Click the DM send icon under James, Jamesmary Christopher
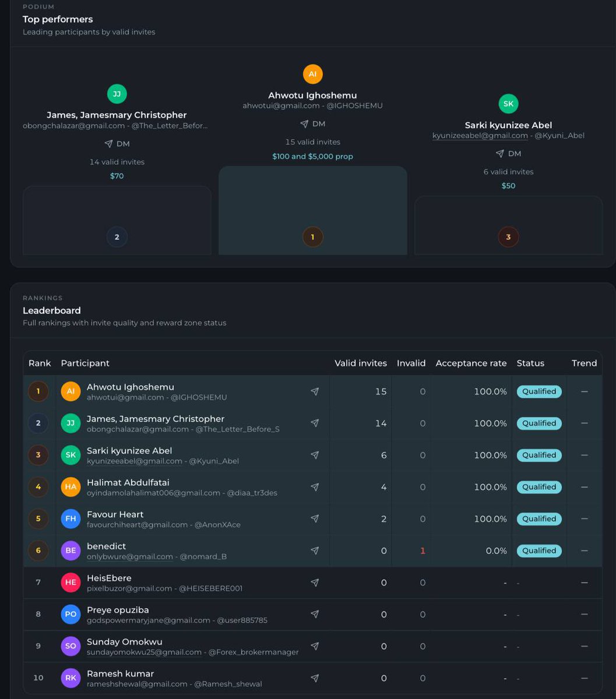Viewport: 616px width, 699px height. pos(108,144)
